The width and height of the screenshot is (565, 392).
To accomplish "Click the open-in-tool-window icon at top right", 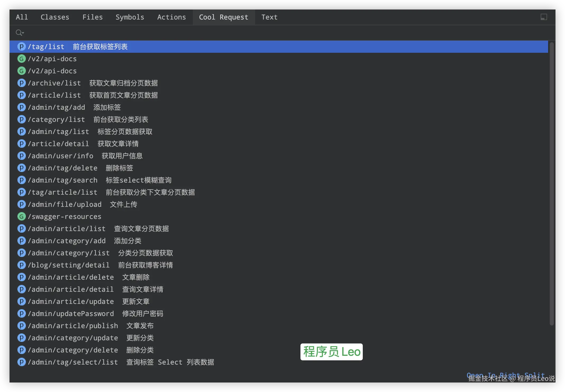I will (544, 17).
